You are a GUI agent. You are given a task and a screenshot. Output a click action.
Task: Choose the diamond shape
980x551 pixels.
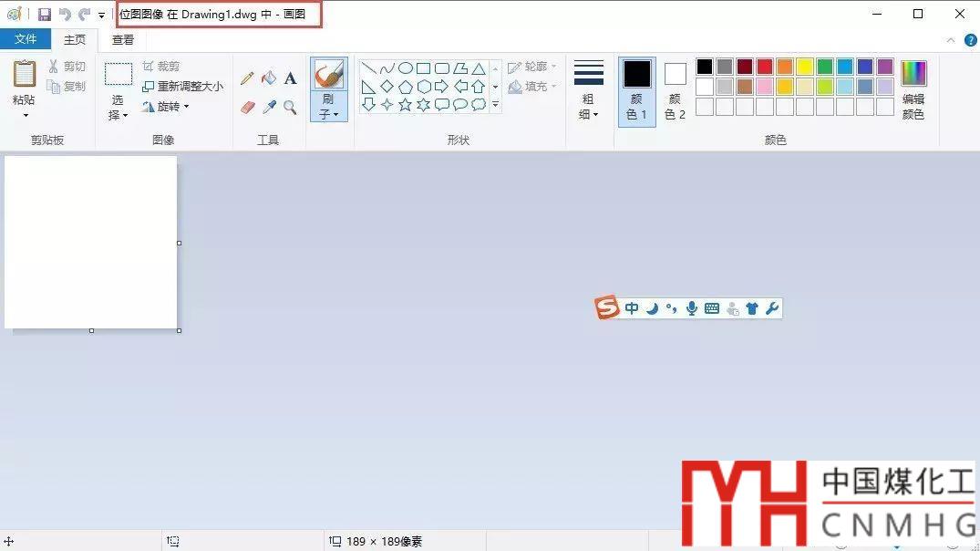pyautogui.click(x=387, y=87)
